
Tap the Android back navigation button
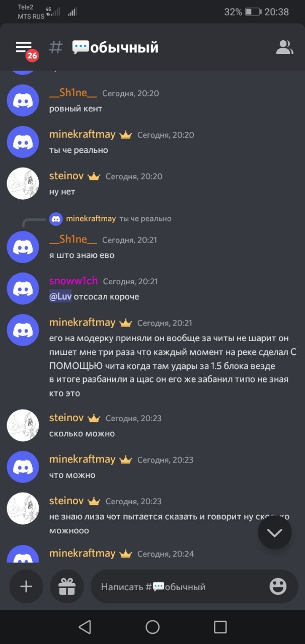click(85, 627)
